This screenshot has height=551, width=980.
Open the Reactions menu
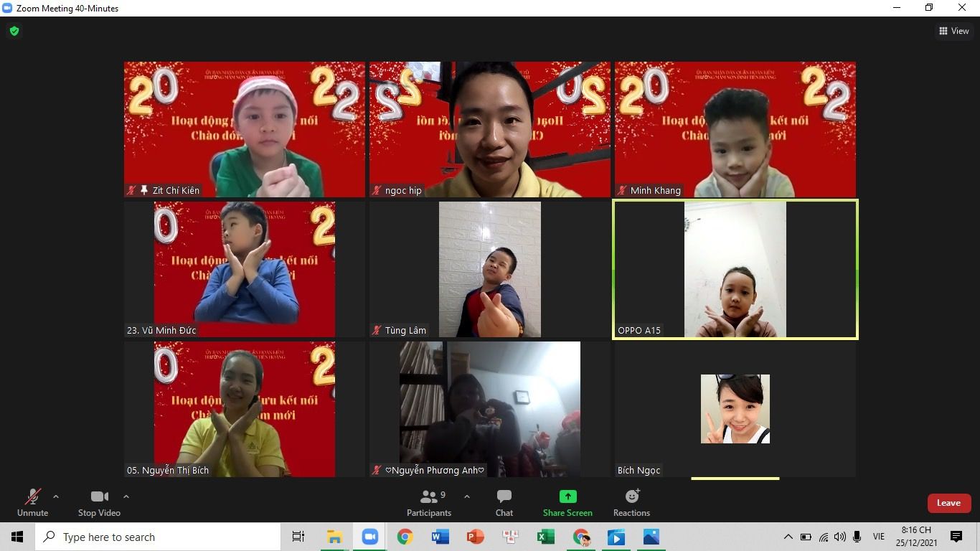pos(631,502)
